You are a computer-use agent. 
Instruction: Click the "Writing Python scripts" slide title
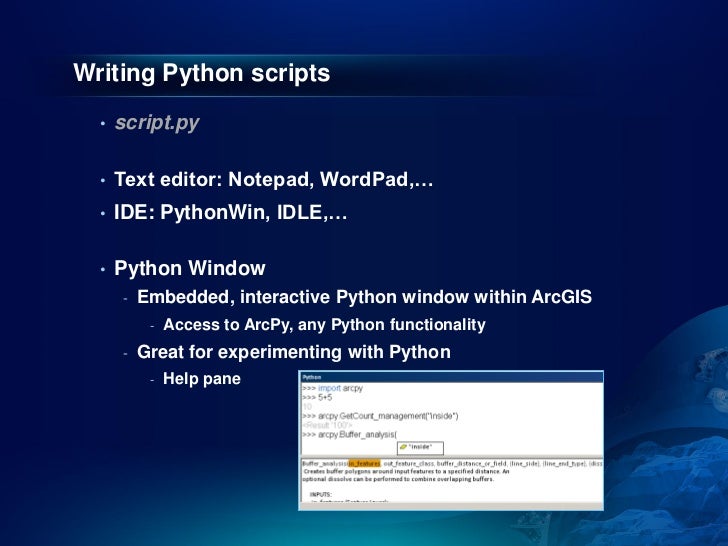[202, 73]
